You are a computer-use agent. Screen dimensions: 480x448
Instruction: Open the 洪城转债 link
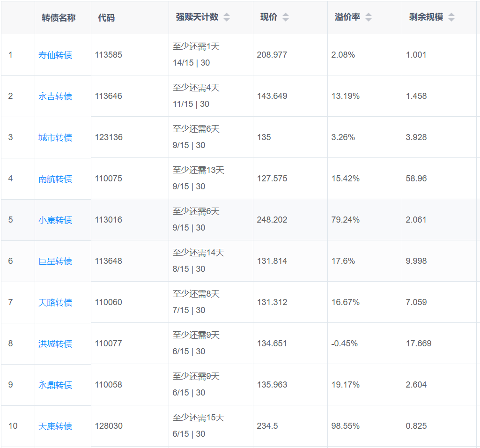55,343
